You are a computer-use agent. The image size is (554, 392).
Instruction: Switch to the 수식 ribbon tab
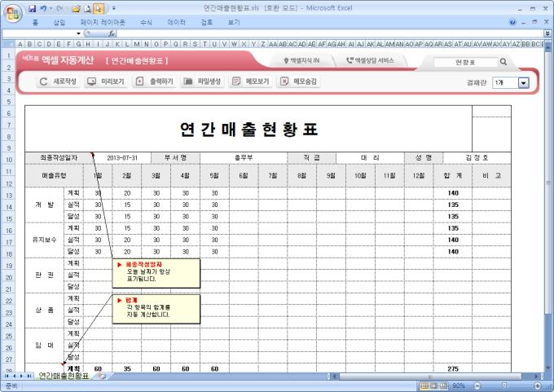(x=146, y=22)
